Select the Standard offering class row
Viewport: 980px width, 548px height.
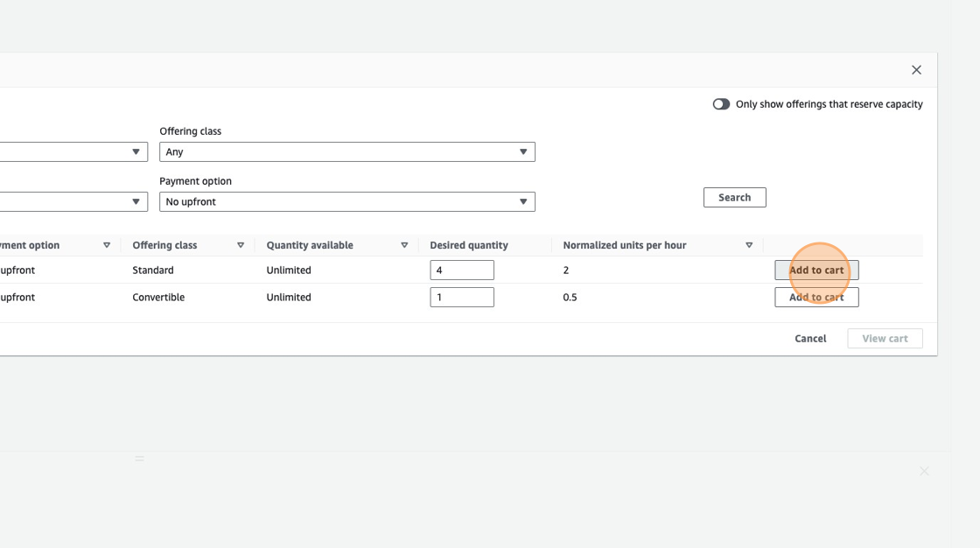153,270
